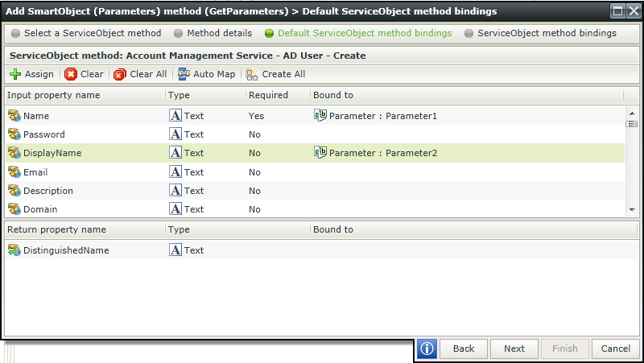Click the green plus Assign icon
Screen dimensions: 644x363
coord(15,74)
